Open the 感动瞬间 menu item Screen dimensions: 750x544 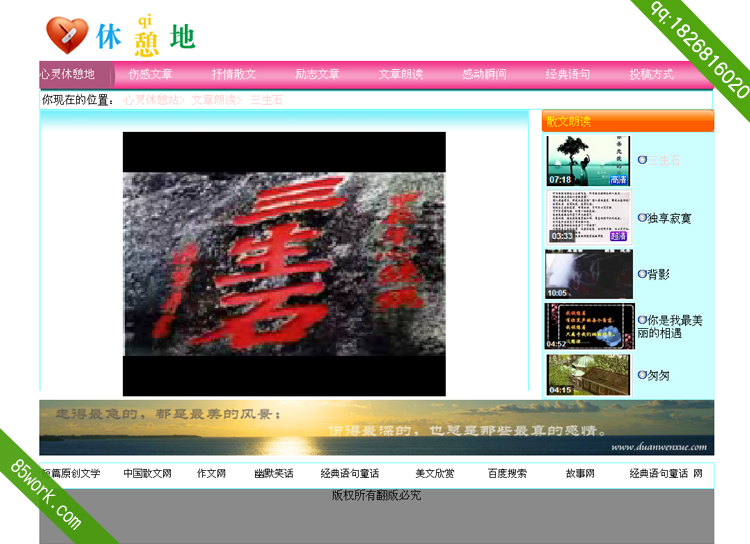tap(484, 74)
